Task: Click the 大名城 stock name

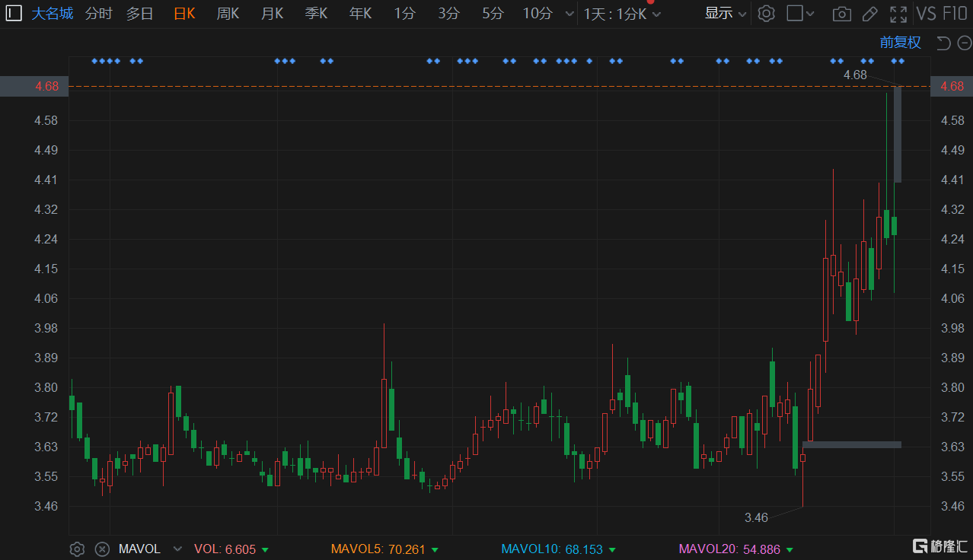Action: coord(53,14)
